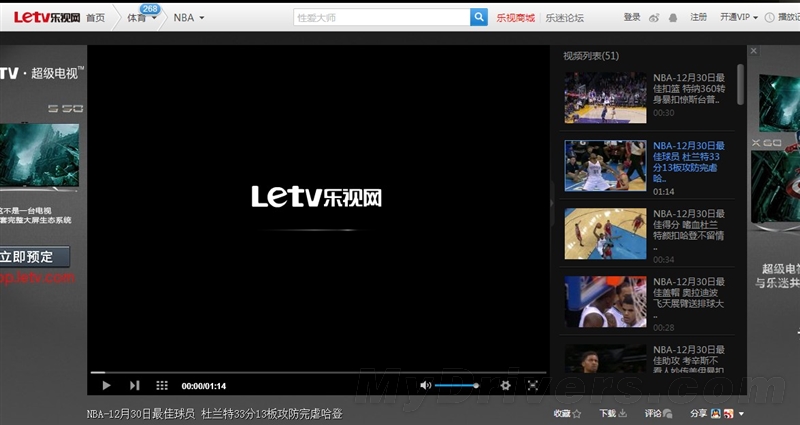Viewport: 800px width, 425px height.
Task: Share to Weibo using the red icon
Action: click(729, 413)
